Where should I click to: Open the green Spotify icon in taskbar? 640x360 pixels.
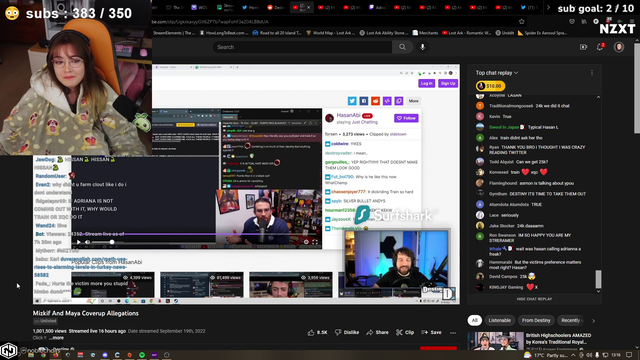tap(142, 355)
